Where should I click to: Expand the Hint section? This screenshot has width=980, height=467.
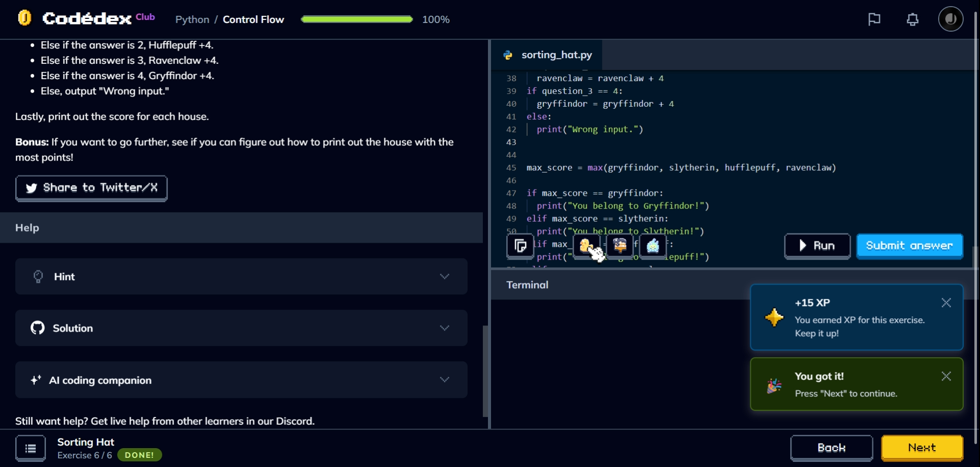coord(241,276)
